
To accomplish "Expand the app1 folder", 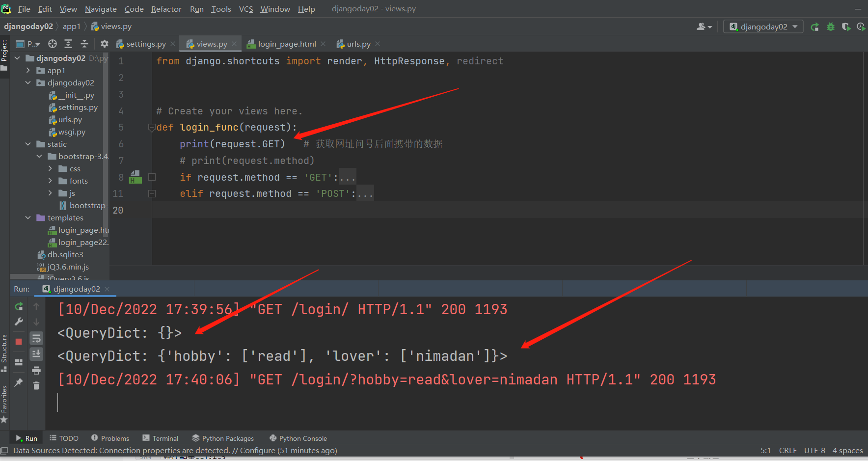I will click(28, 70).
